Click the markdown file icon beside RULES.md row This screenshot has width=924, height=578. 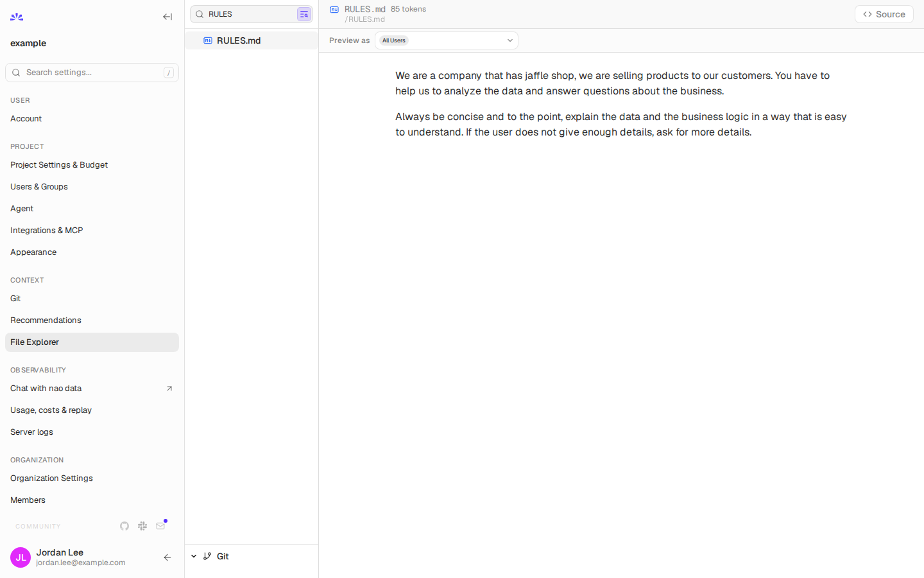click(208, 40)
